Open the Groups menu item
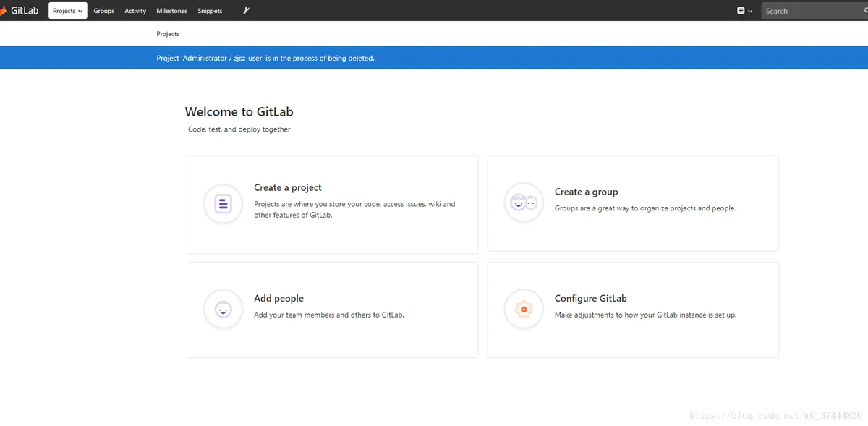The image size is (868, 426). 104,11
